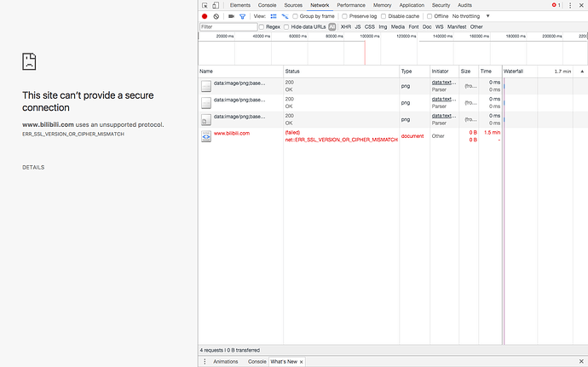Click the Waterfall sort arrow
588x367 pixels.
pos(582,72)
